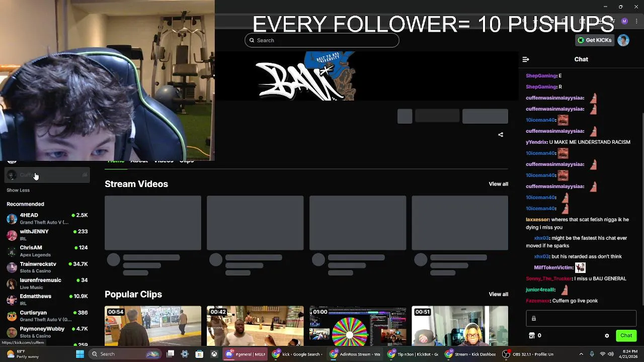The height and width of the screenshot is (362, 644).
Task: Click junior4realll username in chat
Action: (540, 290)
